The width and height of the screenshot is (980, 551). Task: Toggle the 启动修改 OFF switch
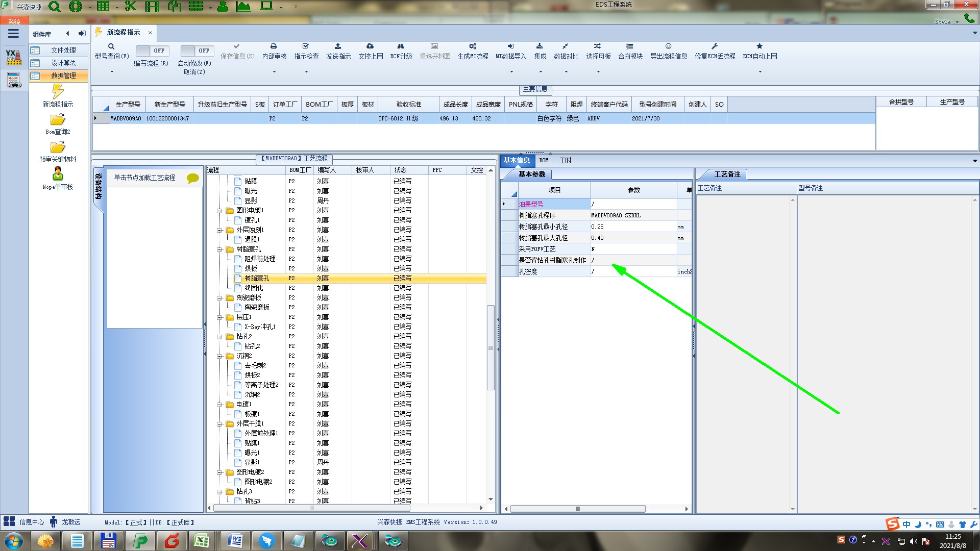click(x=197, y=51)
